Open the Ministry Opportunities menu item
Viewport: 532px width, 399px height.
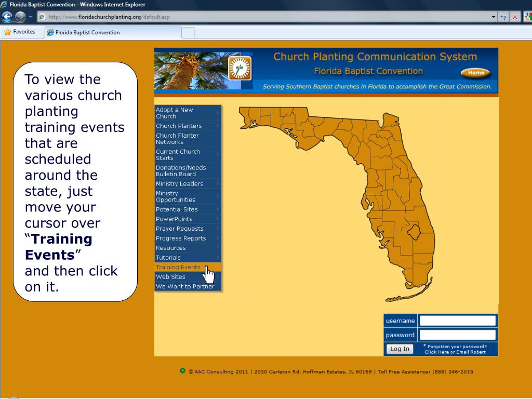coord(188,196)
